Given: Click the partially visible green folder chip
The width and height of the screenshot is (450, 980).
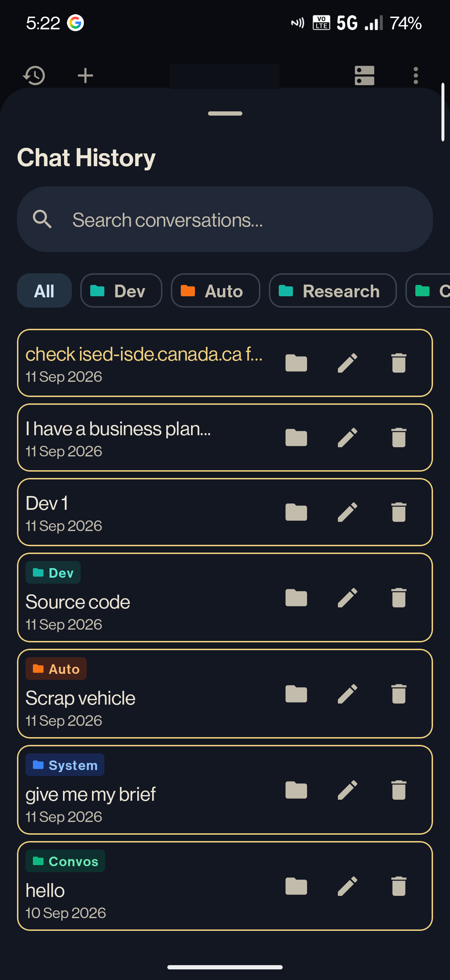Looking at the screenshot, I should click(428, 291).
